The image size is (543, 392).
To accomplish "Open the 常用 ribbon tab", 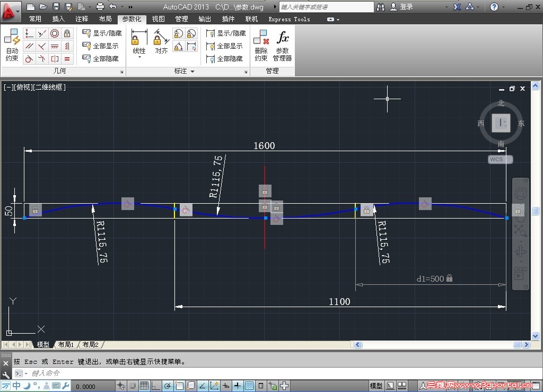I will (x=35, y=19).
